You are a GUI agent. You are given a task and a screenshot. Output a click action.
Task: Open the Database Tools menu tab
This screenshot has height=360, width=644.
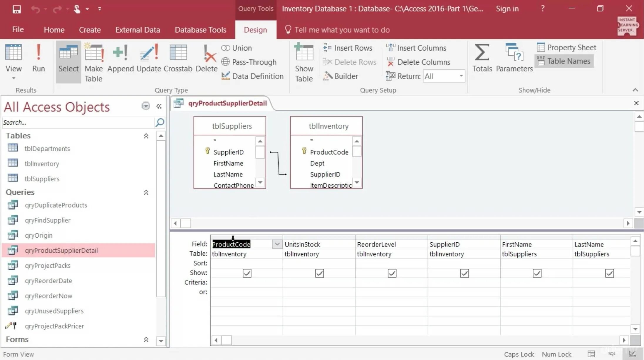click(201, 30)
